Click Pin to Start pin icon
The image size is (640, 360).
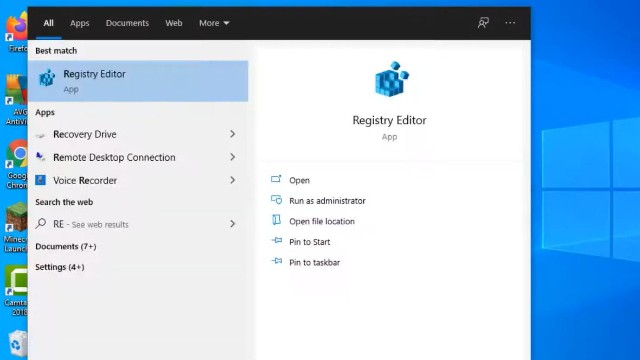(x=277, y=240)
